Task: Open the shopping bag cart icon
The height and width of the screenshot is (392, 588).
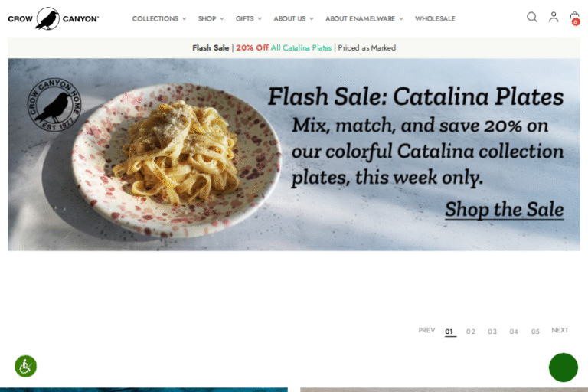Action: tap(574, 18)
